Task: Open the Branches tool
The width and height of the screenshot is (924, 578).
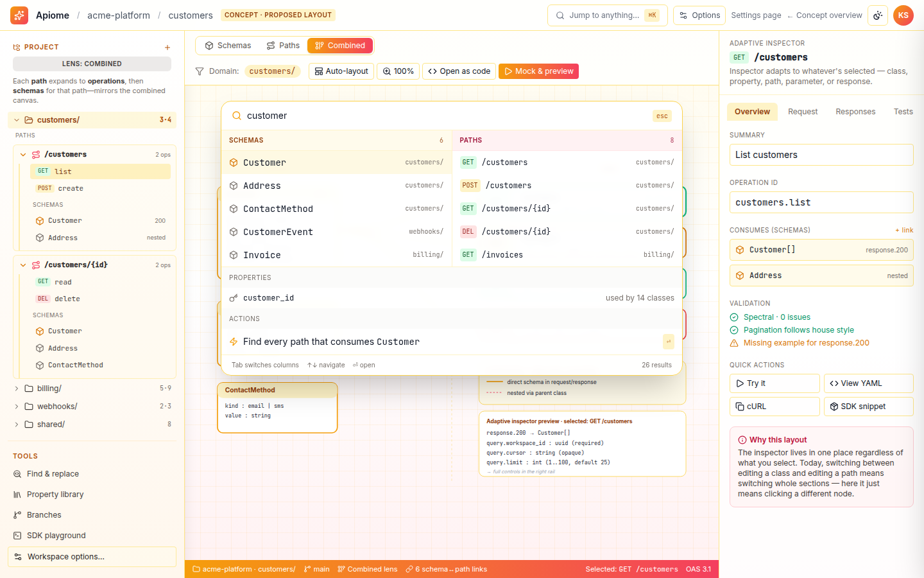Action: click(x=92, y=515)
